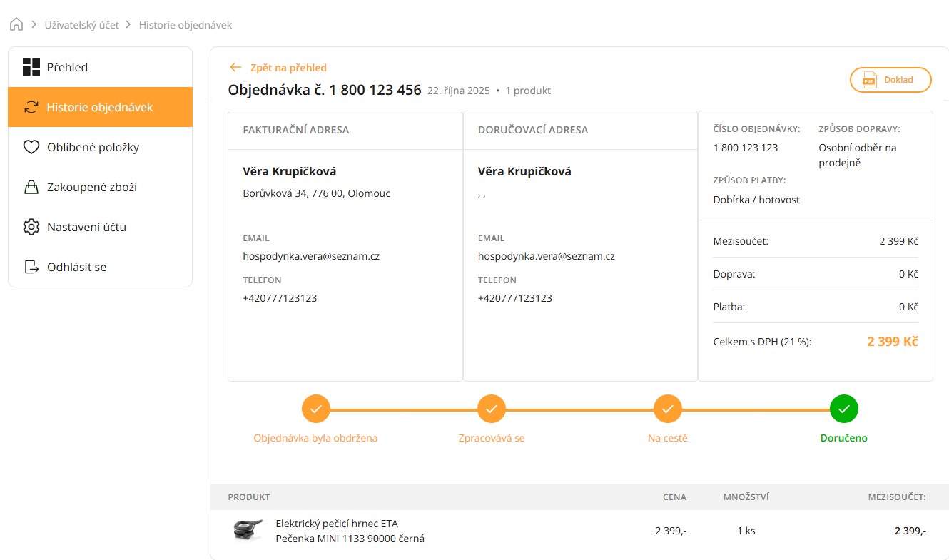
Task: Click the green Doručeno status checkmark
Action: pyautogui.click(x=843, y=409)
